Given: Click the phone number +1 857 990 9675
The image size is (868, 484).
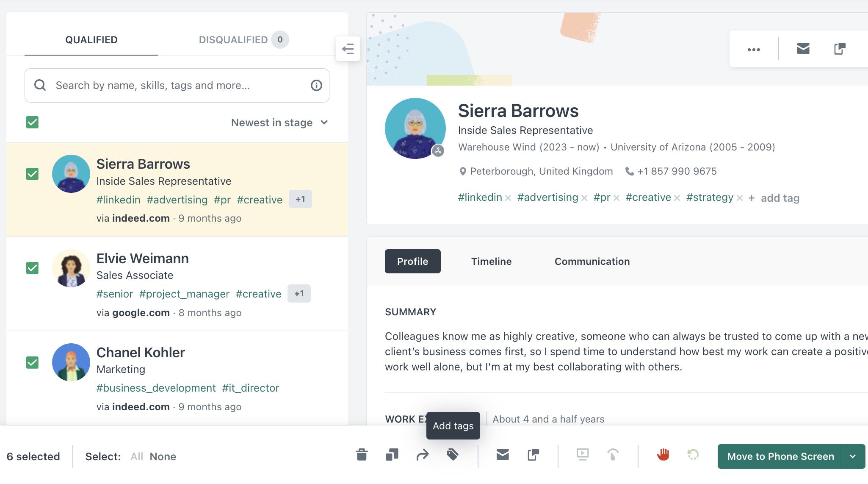Looking at the screenshot, I should click(677, 171).
